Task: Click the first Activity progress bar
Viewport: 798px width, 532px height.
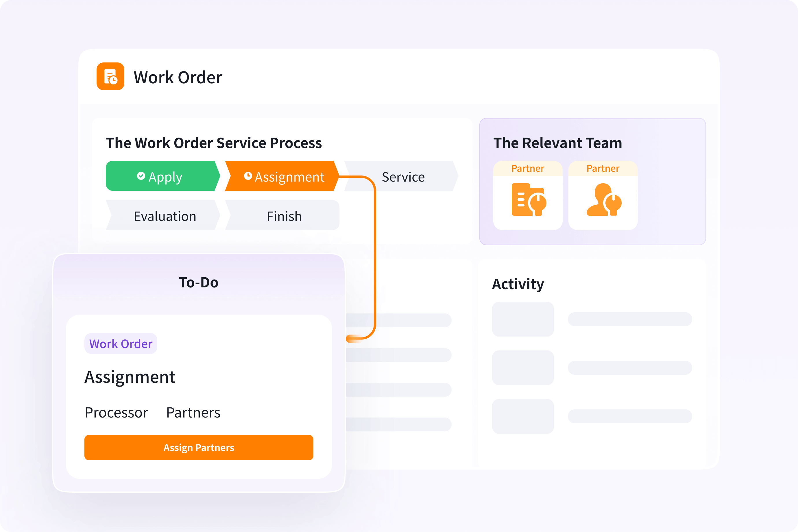Action: tap(630, 319)
